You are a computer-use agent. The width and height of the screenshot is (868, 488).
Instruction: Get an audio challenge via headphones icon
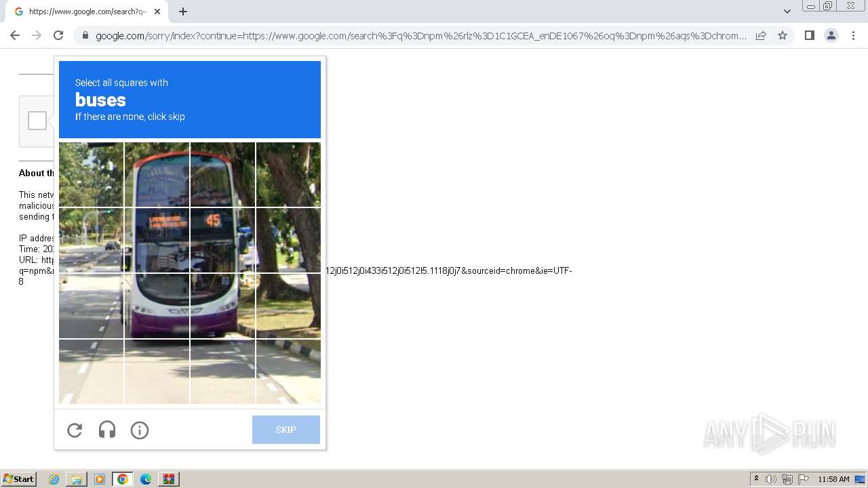pos(107,430)
